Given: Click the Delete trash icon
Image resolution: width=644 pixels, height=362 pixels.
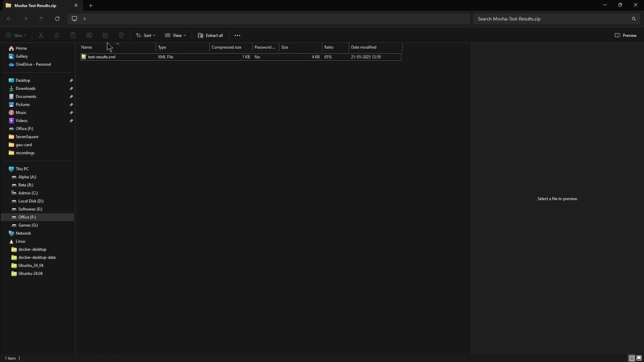Looking at the screenshot, I should [121, 35].
